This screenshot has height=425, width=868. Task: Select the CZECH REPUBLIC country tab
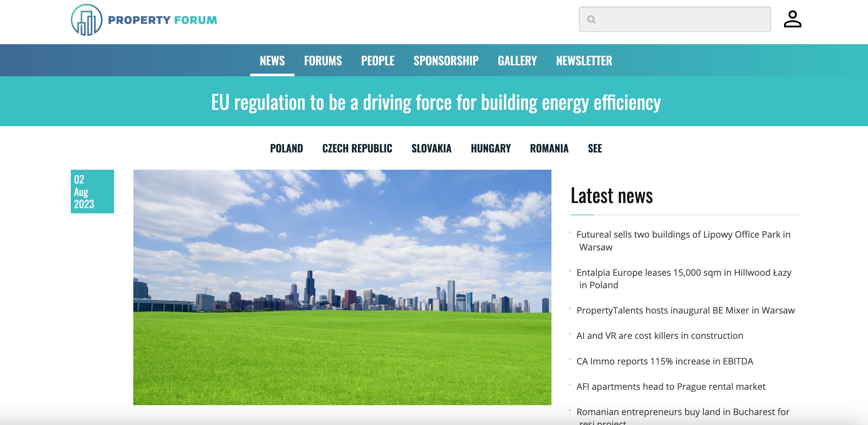coord(357,148)
